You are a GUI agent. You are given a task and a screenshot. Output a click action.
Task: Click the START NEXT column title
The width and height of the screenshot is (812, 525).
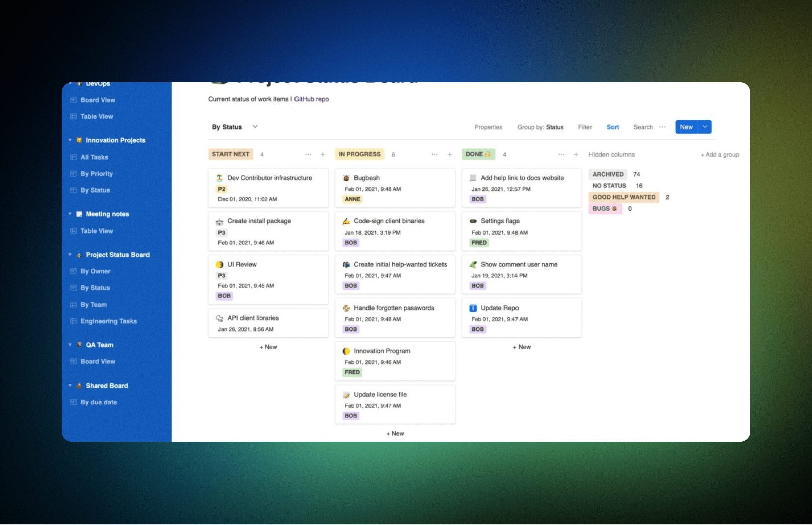tap(231, 154)
